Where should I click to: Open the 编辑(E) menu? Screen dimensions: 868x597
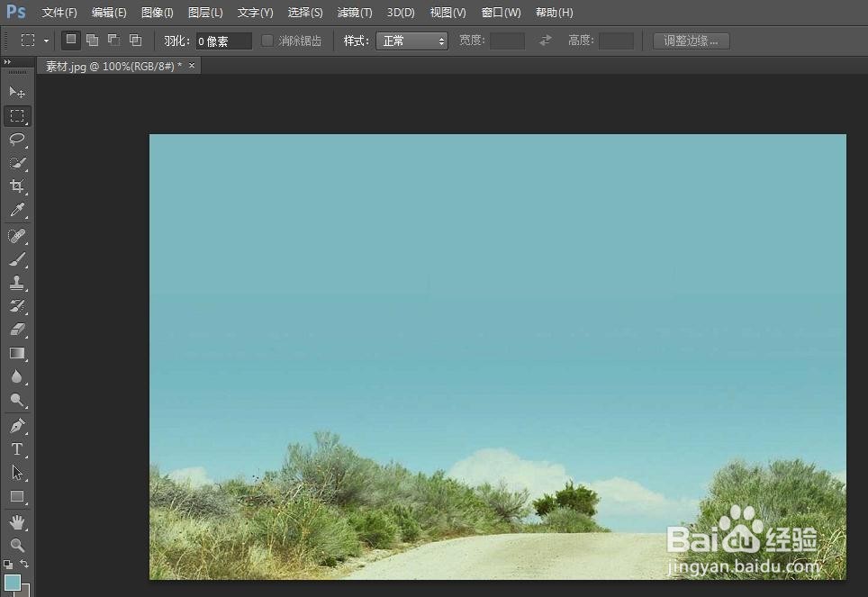(109, 13)
